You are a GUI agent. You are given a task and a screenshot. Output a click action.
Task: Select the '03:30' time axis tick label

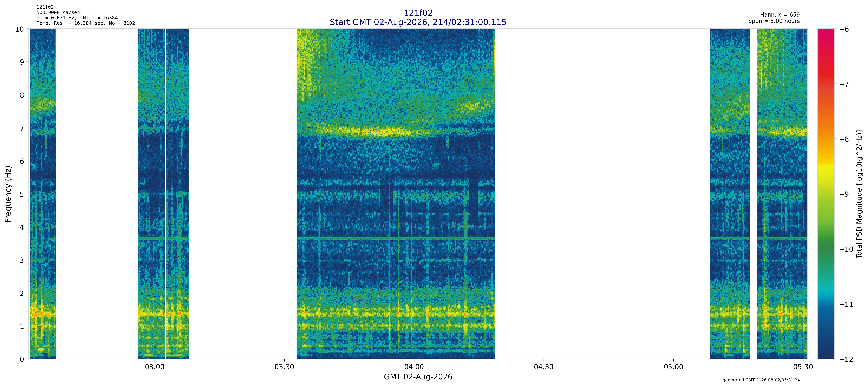pos(284,367)
